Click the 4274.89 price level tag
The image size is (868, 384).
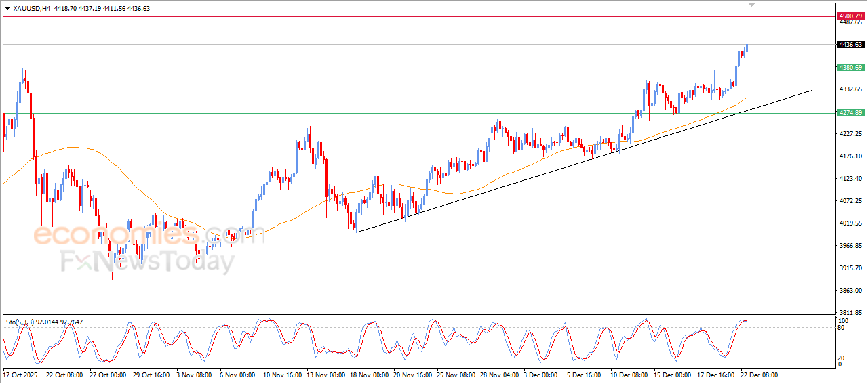tap(850, 113)
